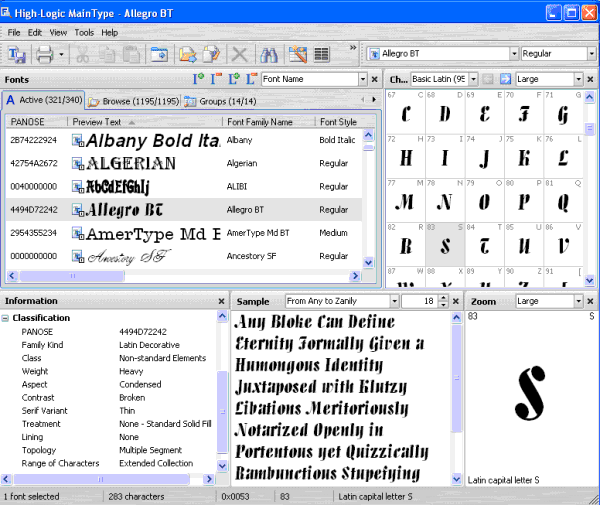Click the Cut scissors icon
The height and width of the screenshot is (505, 600).
pos(82,55)
